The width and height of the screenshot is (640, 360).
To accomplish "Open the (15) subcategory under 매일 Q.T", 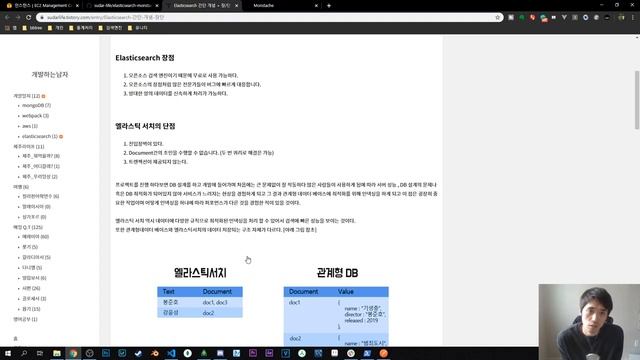I will [31, 309].
